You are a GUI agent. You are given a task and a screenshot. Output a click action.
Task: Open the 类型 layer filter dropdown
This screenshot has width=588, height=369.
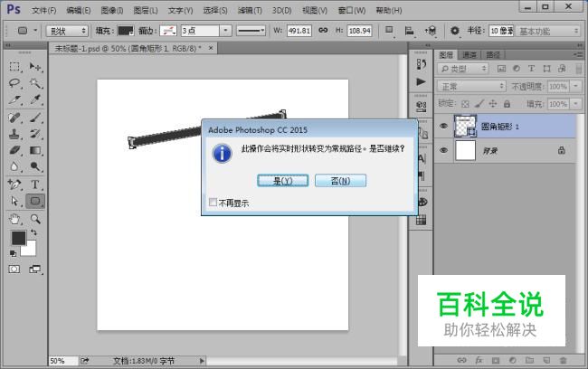coord(463,69)
